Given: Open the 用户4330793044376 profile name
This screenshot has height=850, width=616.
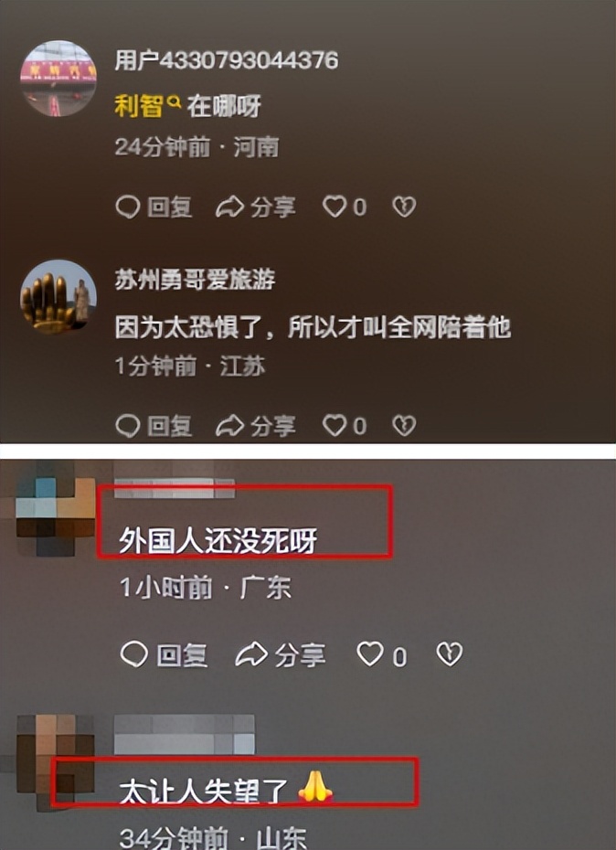Looking at the screenshot, I should click(x=226, y=60).
